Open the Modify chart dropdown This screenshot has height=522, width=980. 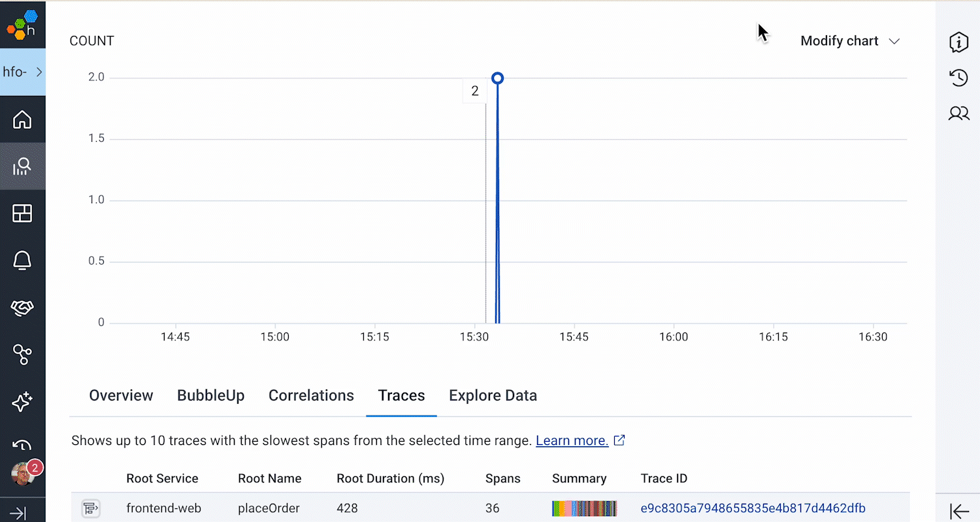pyautogui.click(x=850, y=41)
